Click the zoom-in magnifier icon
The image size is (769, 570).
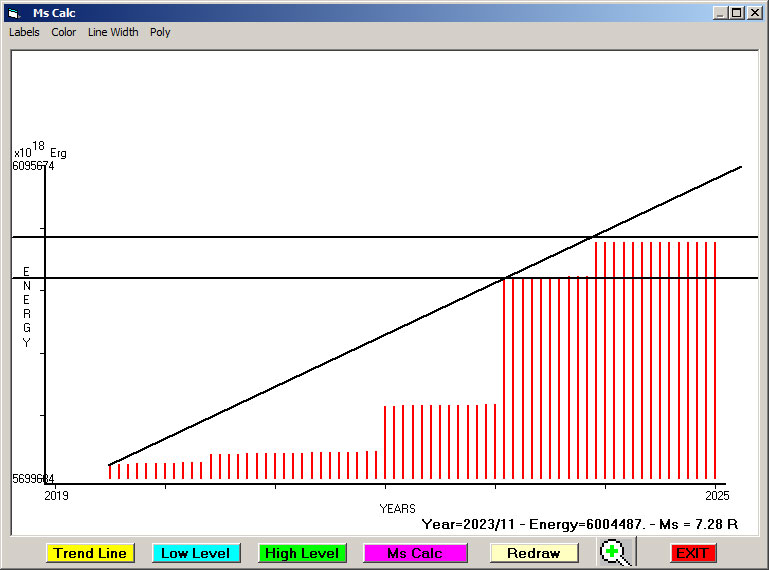[x=616, y=552]
